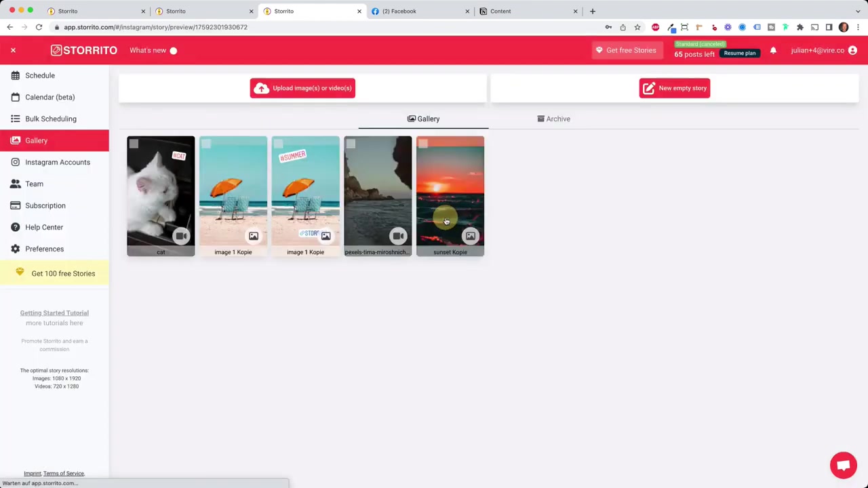This screenshot has width=868, height=488.
Task: Switch to the Gallery tab
Action: (x=423, y=119)
